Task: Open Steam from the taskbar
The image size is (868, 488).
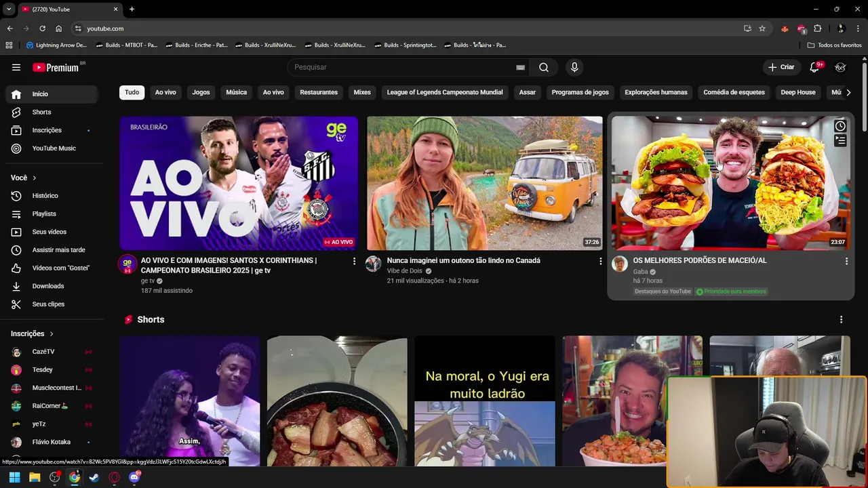Action: pyautogui.click(x=94, y=477)
